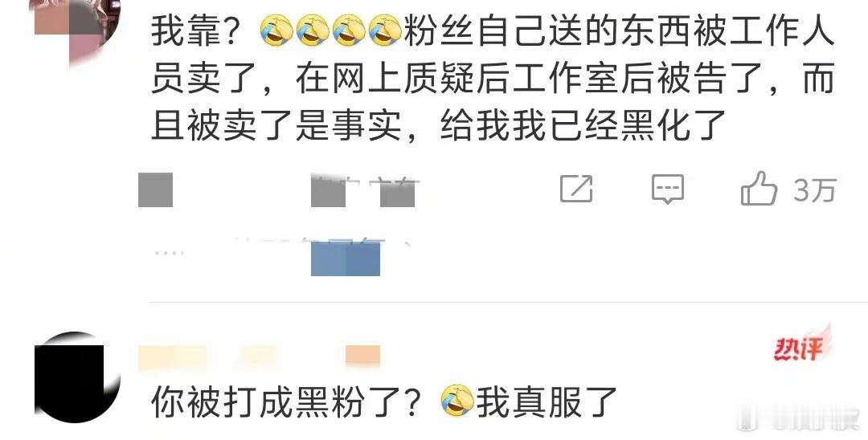Tap the middle gray blurred location blocks
The width and height of the screenshot is (868, 440).
362,191
